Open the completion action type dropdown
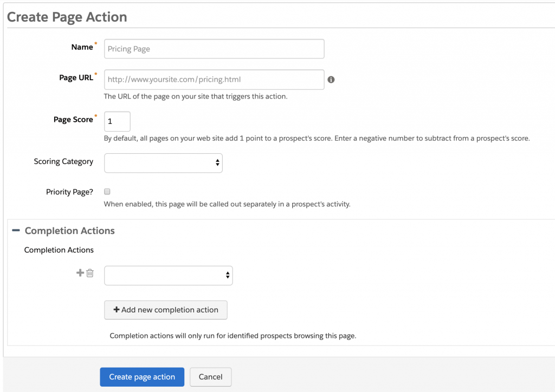This screenshot has height=392, width=555. tap(168, 276)
